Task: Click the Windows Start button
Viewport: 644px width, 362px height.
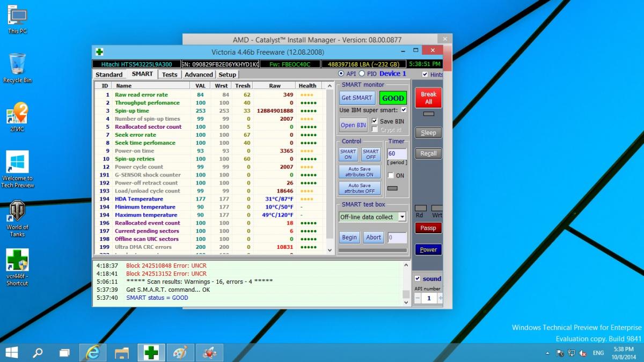Action: point(11,352)
